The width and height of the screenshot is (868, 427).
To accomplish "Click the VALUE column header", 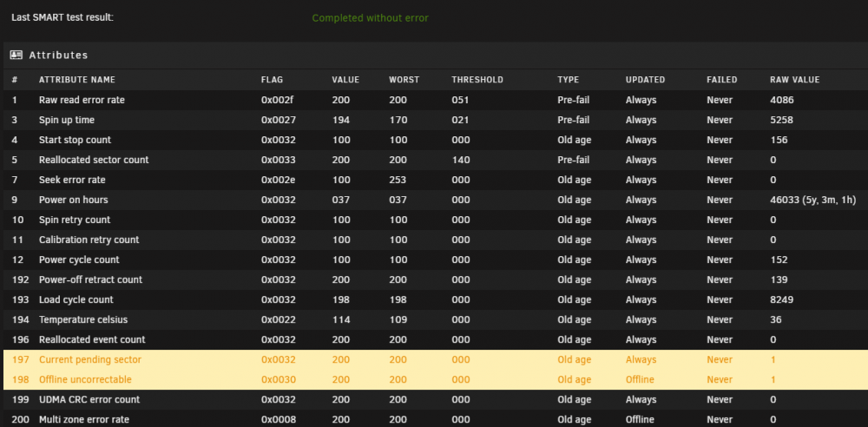I will pos(345,80).
